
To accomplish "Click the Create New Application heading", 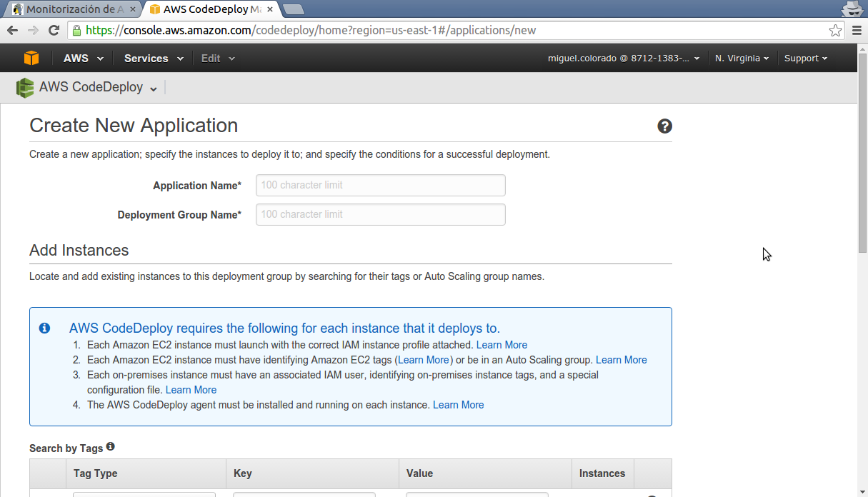I will pos(134,126).
